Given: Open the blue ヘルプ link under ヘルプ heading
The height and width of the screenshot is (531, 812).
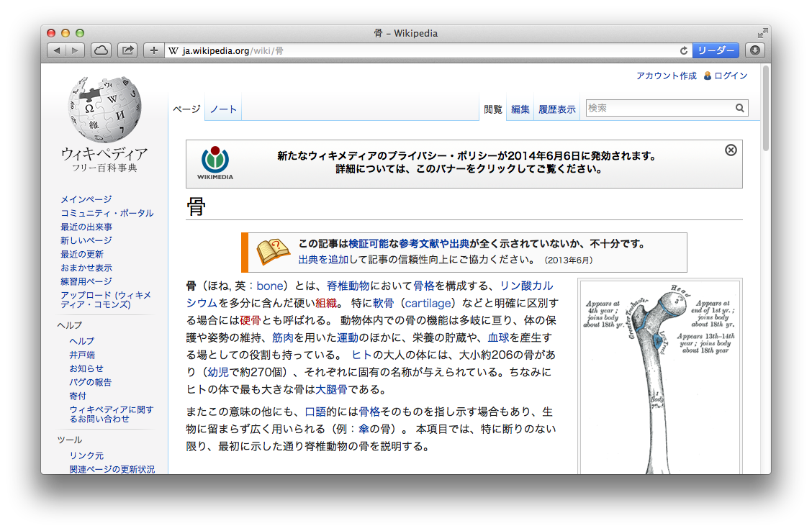Looking at the screenshot, I should click(x=82, y=341).
